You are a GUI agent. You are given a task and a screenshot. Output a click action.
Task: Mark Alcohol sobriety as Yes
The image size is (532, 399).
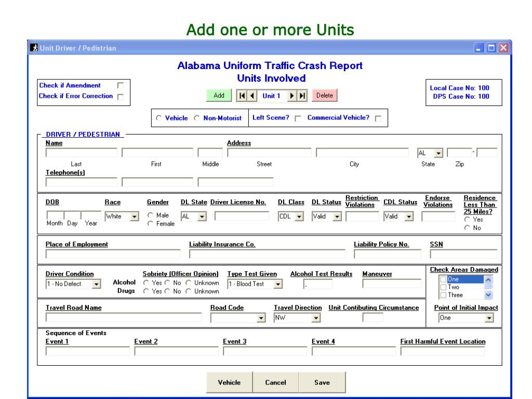click(x=146, y=283)
